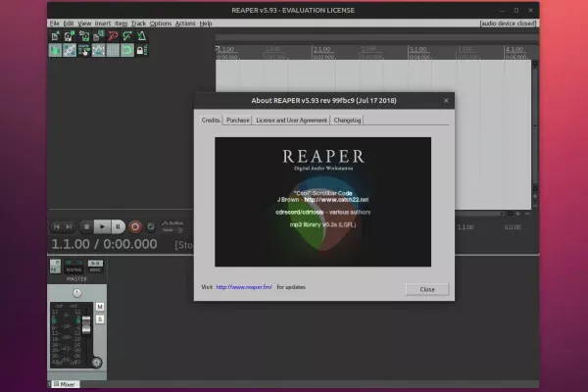Click the New project toolbar icon
This screenshot has height=392, width=588.
(x=55, y=36)
